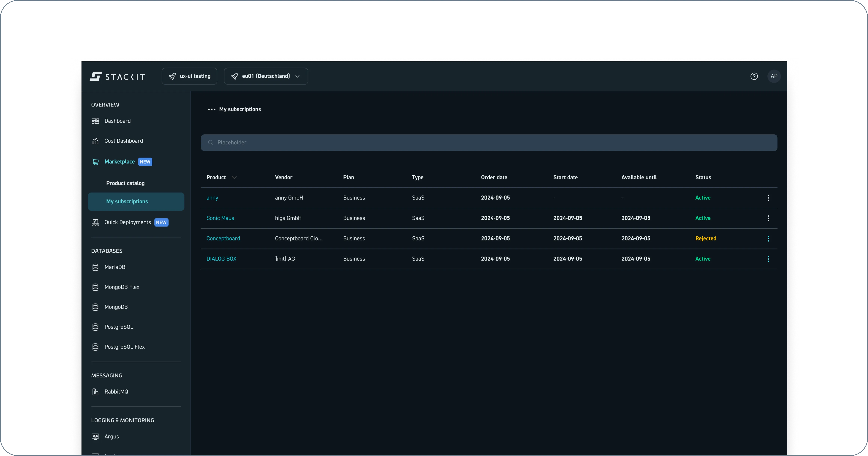Focus the Placeholder search field
This screenshot has height=456, width=868.
489,143
